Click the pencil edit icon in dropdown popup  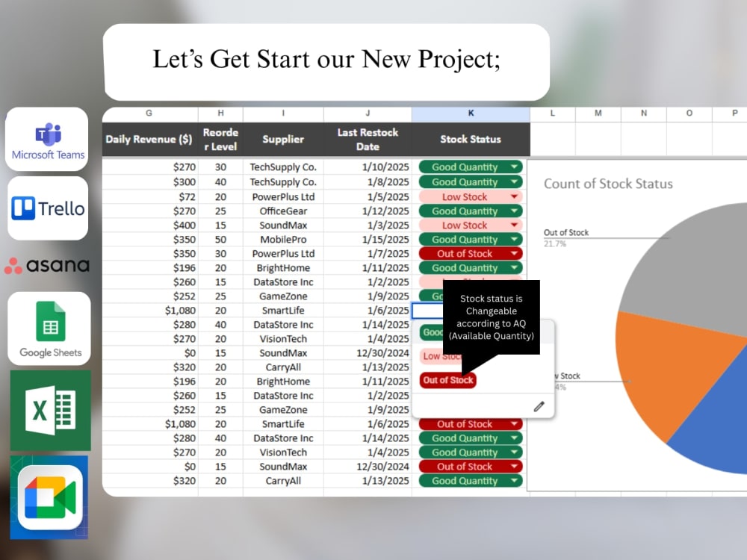click(x=539, y=406)
